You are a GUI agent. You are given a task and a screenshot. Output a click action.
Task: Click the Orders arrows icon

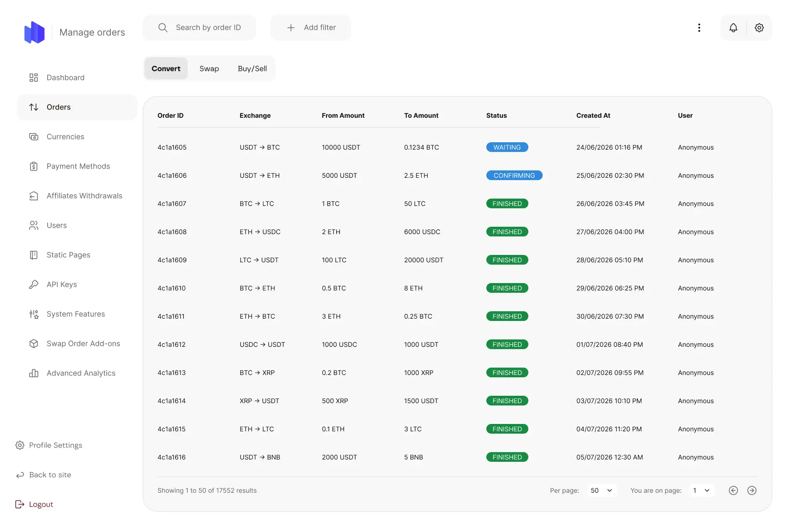click(34, 107)
